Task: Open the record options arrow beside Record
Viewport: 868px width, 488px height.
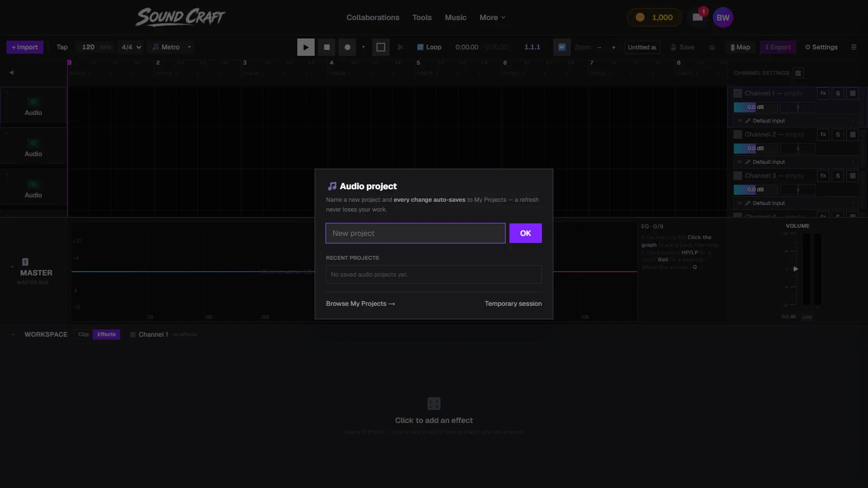Action: pyautogui.click(x=363, y=47)
